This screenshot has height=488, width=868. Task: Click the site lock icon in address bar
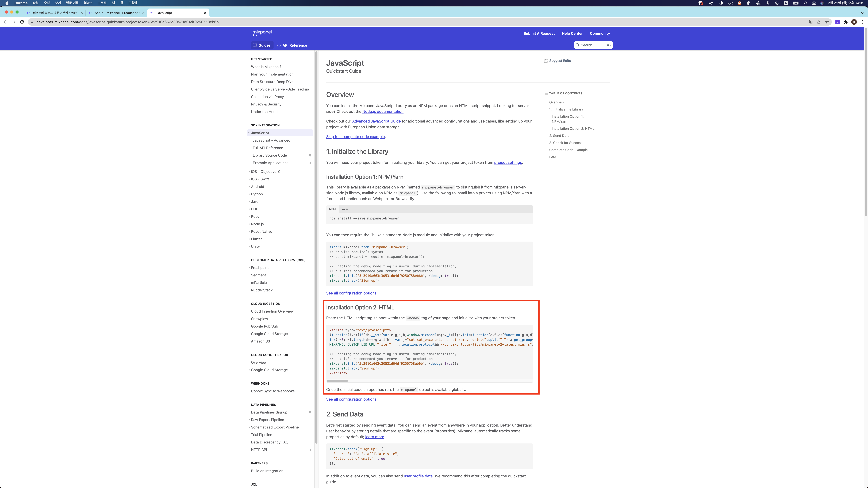32,22
